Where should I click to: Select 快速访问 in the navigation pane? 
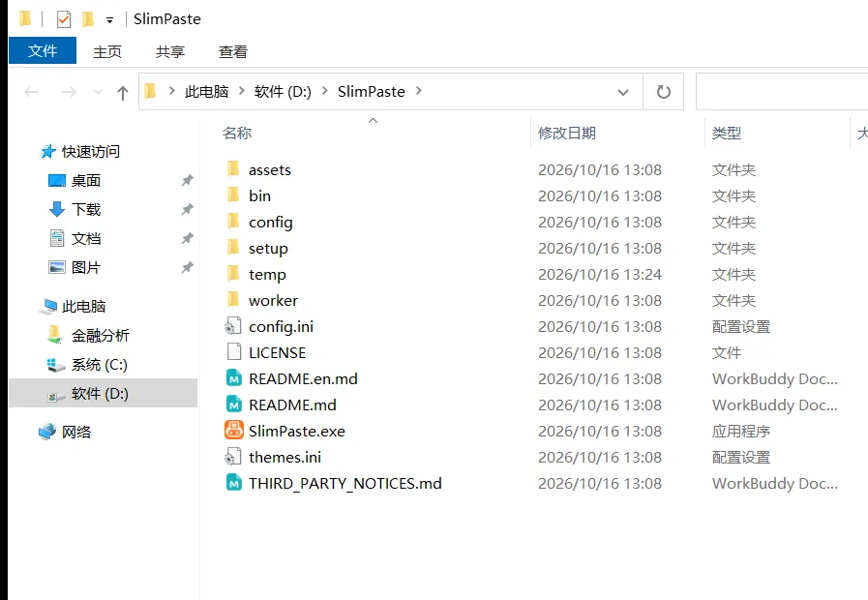tap(91, 151)
